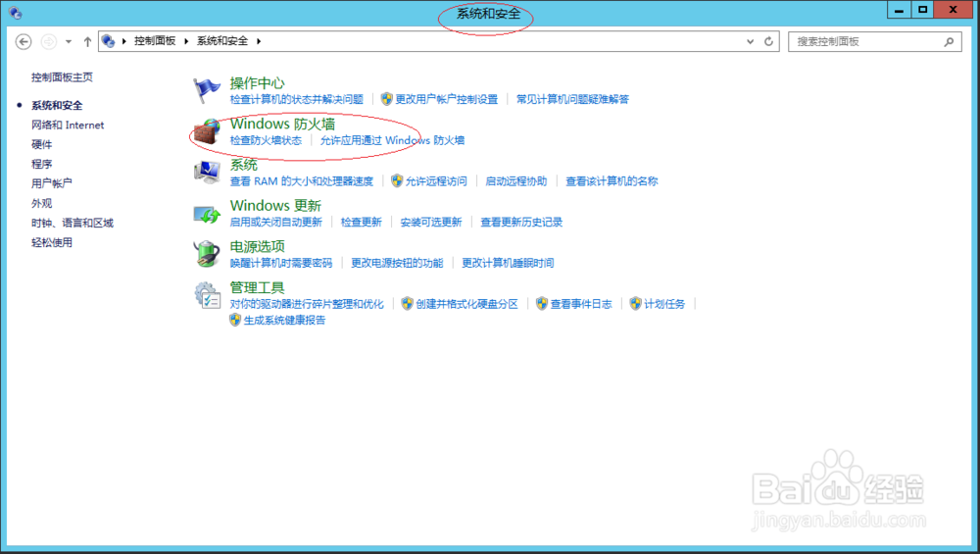Viewport: 980px width, 554px height.
Task: Open the 电源选项 battery icon
Action: point(206,255)
